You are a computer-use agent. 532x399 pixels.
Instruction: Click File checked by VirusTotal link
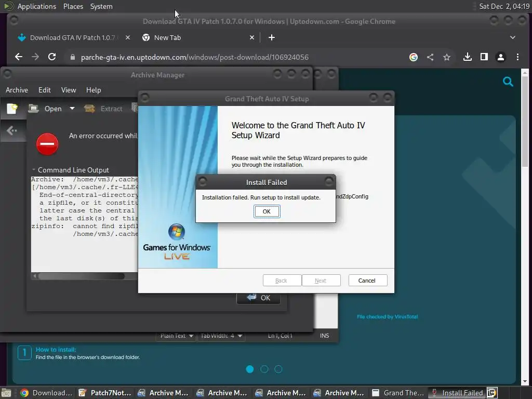click(x=387, y=316)
